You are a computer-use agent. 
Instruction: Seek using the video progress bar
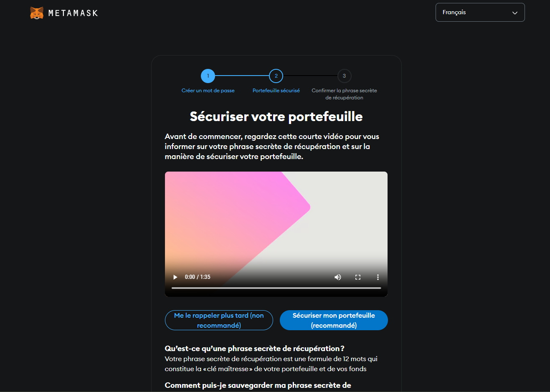(x=276, y=288)
